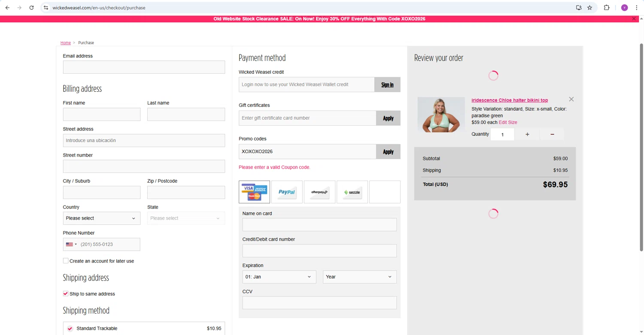
Task: Focus the Street address field
Action: coord(144,140)
